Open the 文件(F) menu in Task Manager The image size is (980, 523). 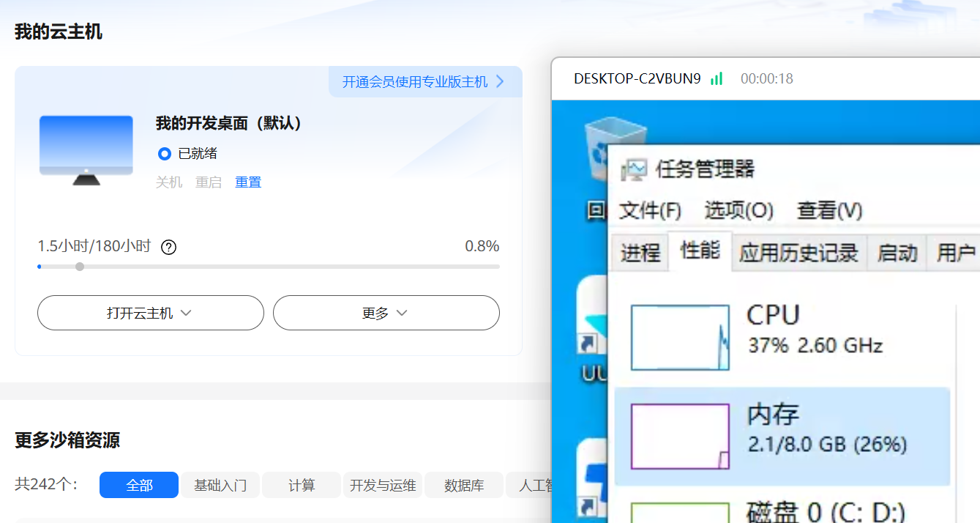point(651,209)
